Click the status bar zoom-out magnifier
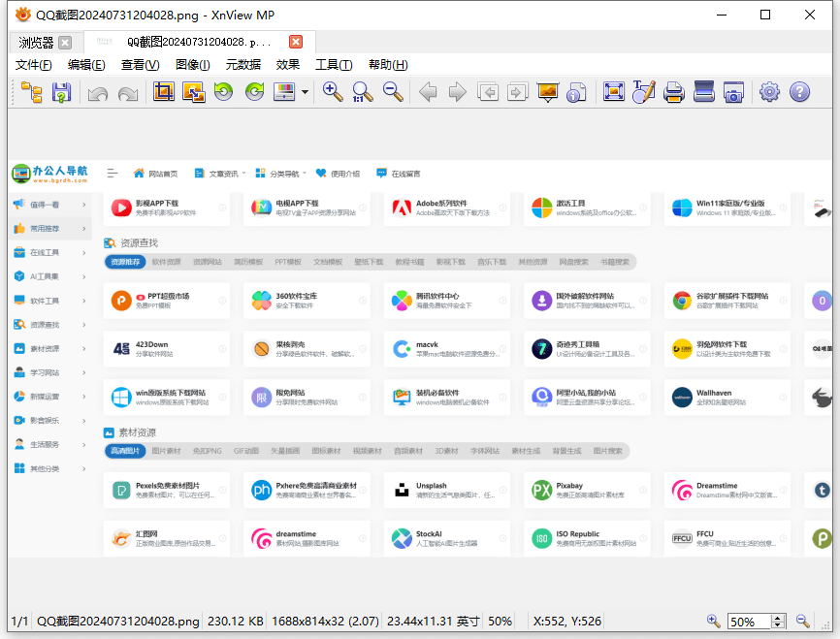The width and height of the screenshot is (840, 639). click(x=802, y=622)
